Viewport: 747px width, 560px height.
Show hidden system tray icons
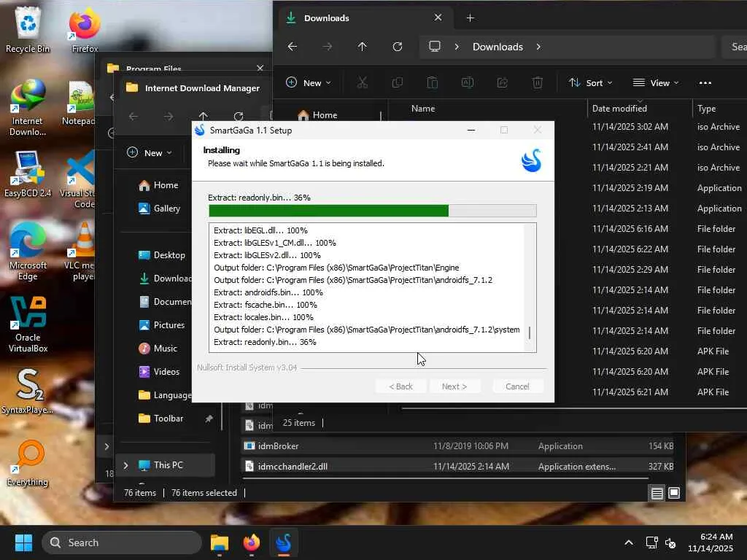click(x=628, y=542)
